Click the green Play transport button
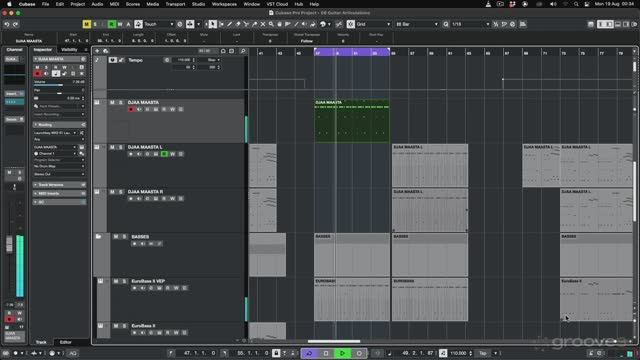The width and height of the screenshot is (640, 360). tap(342, 353)
